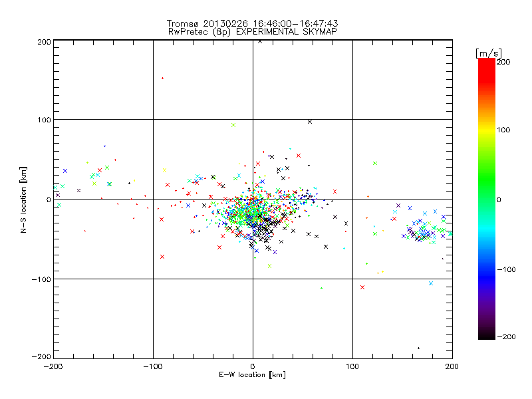This screenshot has width=532, height=399.
Task: Click the black bottom end of the colorbar
Action: click(x=487, y=335)
